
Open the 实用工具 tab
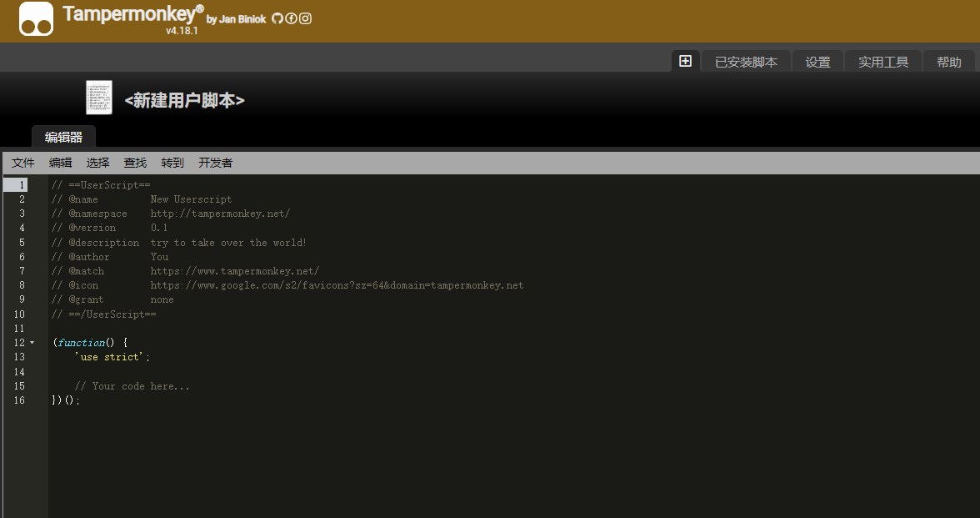click(x=883, y=62)
